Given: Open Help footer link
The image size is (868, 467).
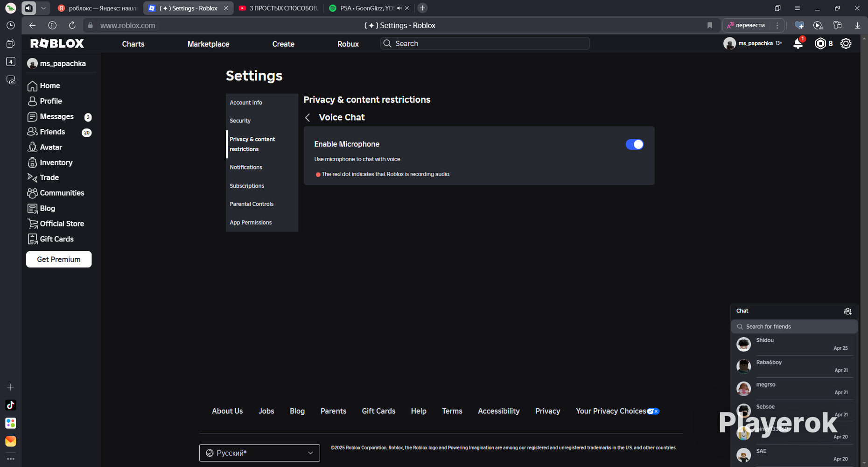Looking at the screenshot, I should tap(419, 411).
